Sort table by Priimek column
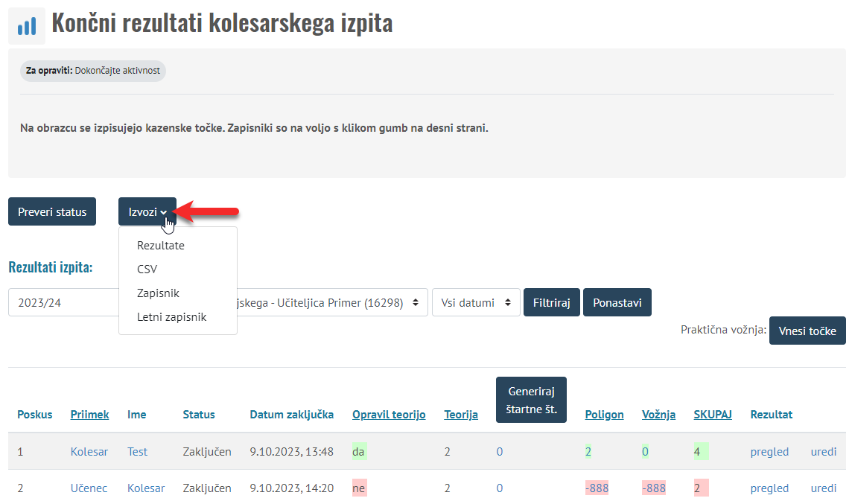 89,415
